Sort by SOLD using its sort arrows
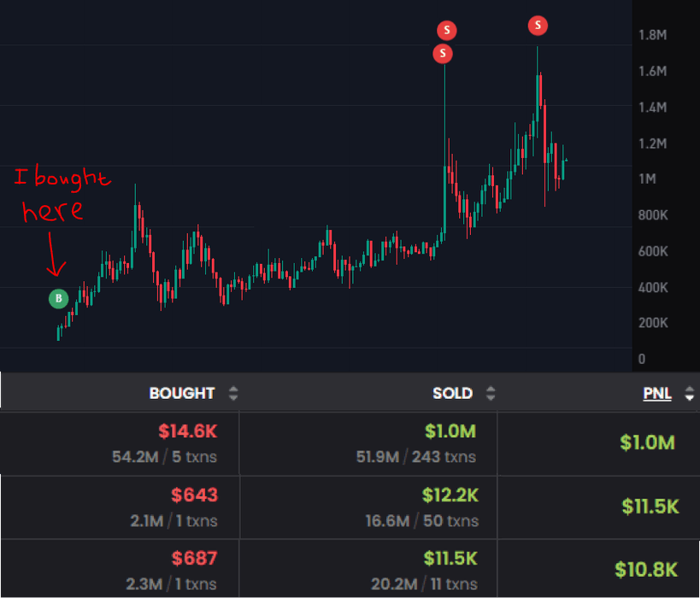 pyautogui.click(x=491, y=394)
